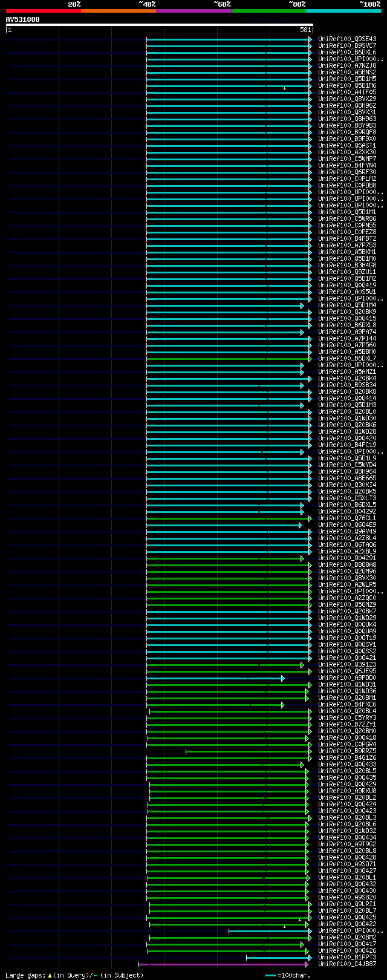Open hit UniRef100_Q6AST1
Screen dimensions: 387x980
(x=347, y=146)
